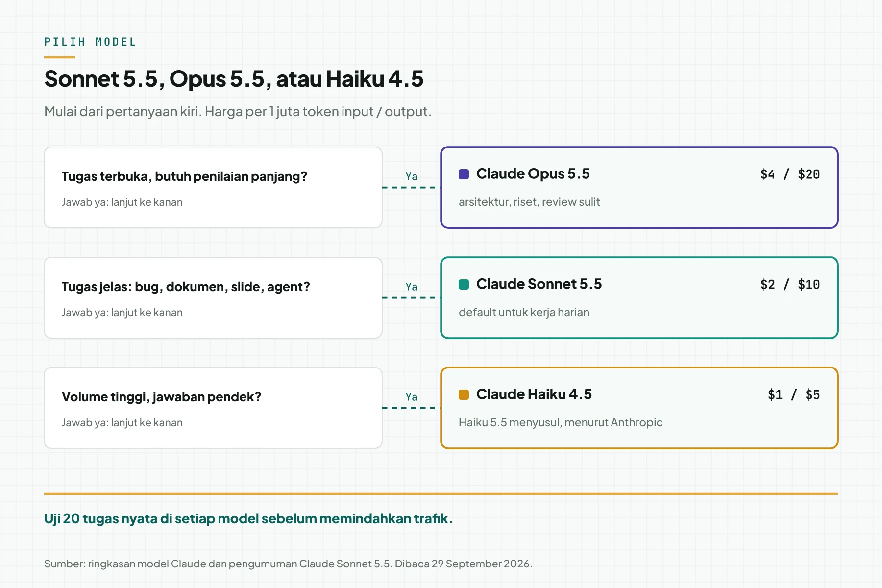The height and width of the screenshot is (588, 882).
Task: Click the Claude Haiku 4.5 card title
Action: coord(534,394)
